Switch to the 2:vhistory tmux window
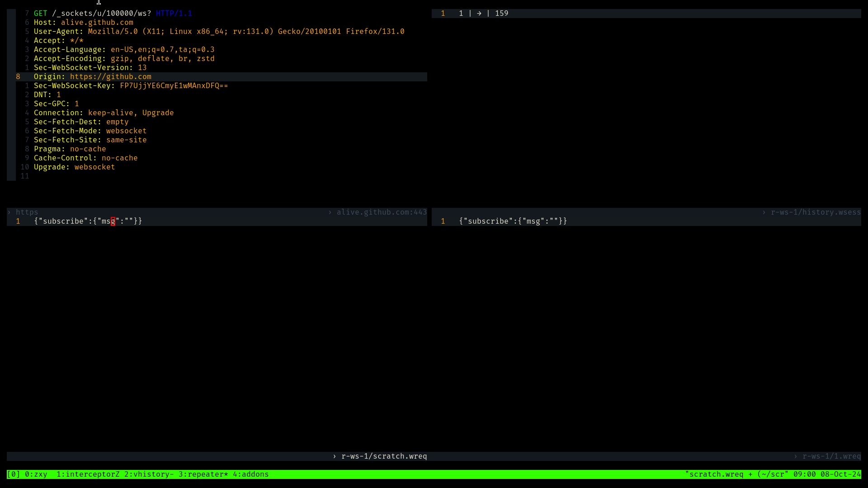This screenshot has width=868, height=488. tap(149, 474)
